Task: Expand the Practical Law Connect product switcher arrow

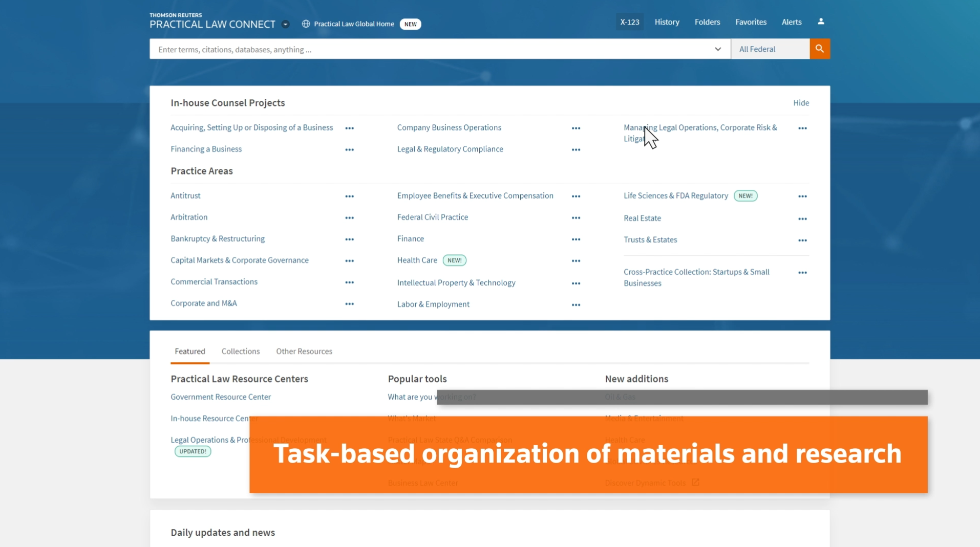Action: (286, 25)
